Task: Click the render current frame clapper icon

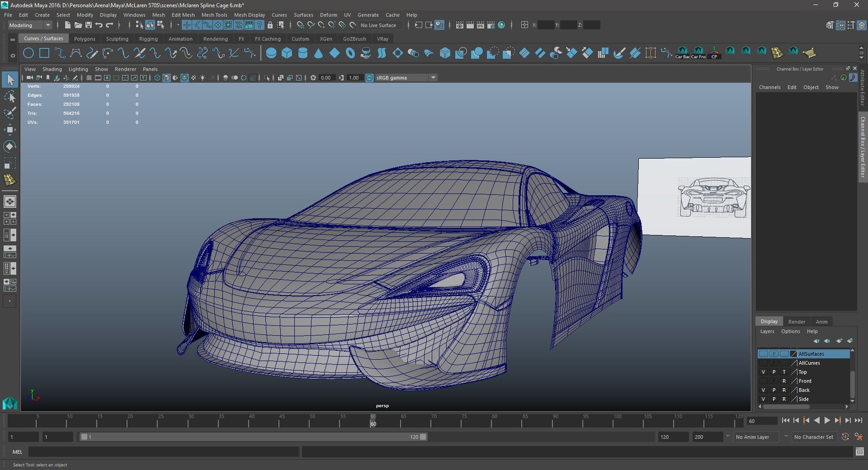Action: (x=470, y=25)
